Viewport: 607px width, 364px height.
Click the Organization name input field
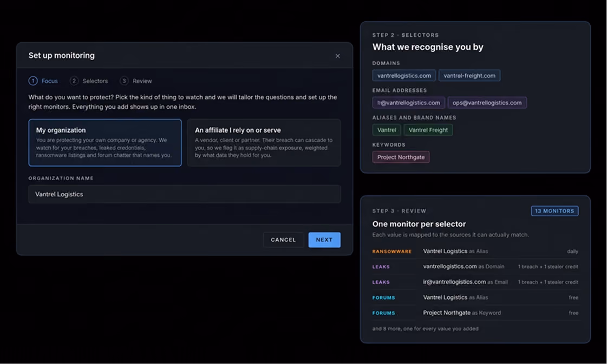185,194
